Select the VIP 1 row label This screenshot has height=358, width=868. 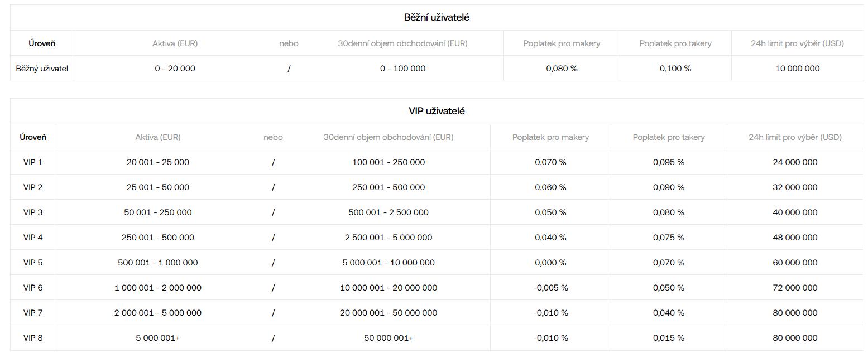pyautogui.click(x=33, y=162)
